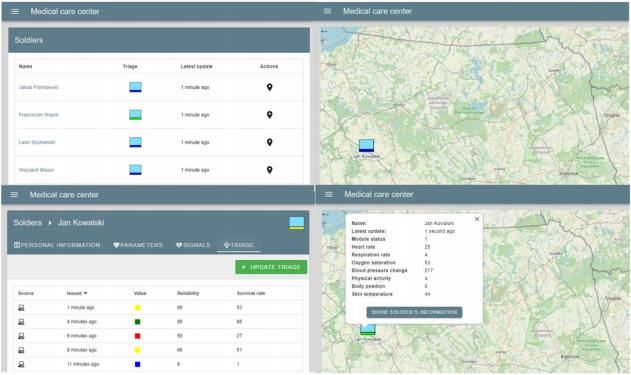The width and height of the screenshot is (631, 375).
Task: Close the soldier info popup on map
Action: (477, 219)
